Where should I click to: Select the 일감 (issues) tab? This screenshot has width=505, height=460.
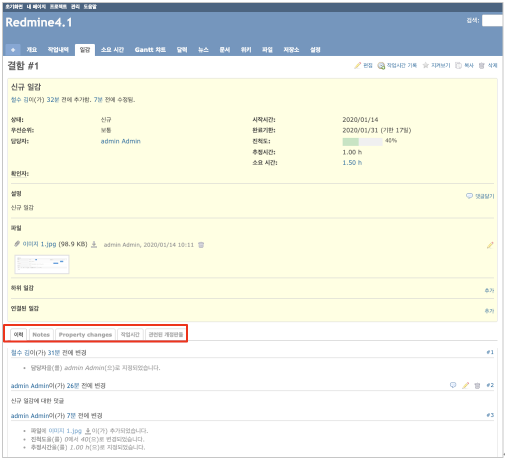pos(85,50)
